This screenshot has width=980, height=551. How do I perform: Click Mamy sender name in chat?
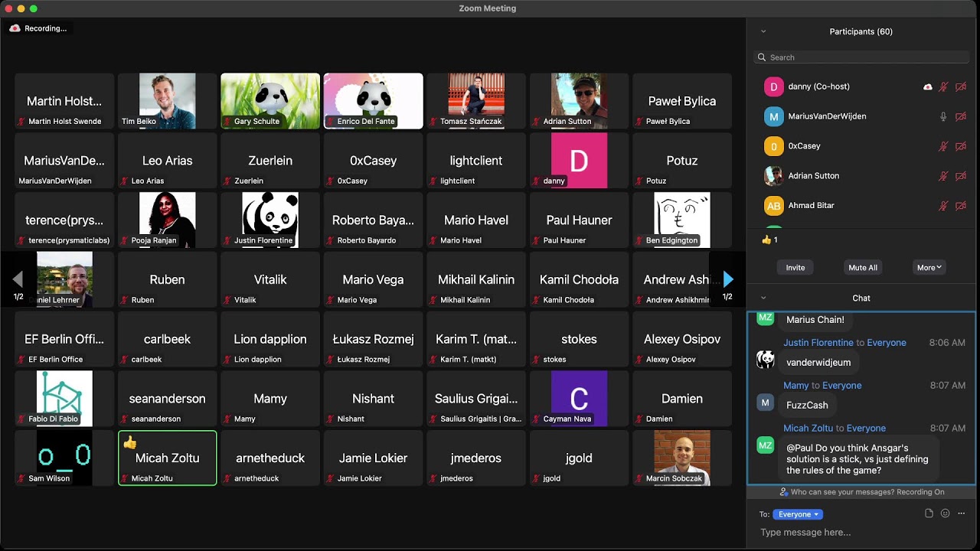(x=796, y=386)
